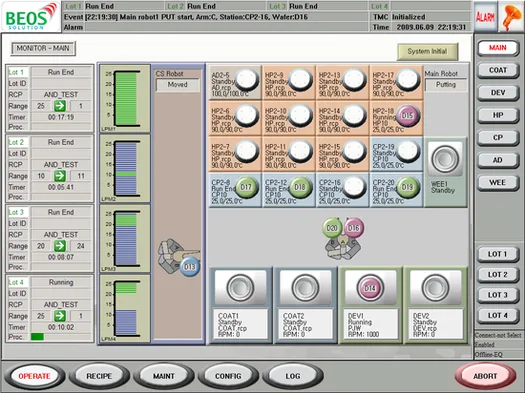Select wafer D18 in module CP2-12
The height and width of the screenshot is (393, 525).
point(300,187)
